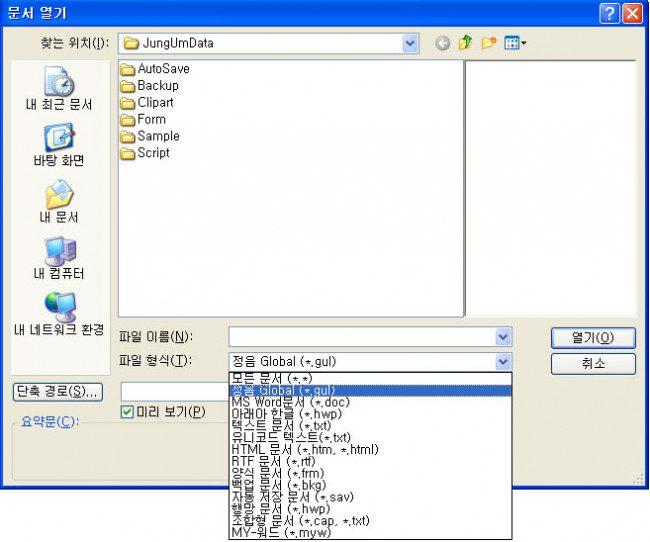Toggle the 미리 보기(P) checkbox
Viewport: 650px width, 542px height.
pyautogui.click(x=127, y=412)
